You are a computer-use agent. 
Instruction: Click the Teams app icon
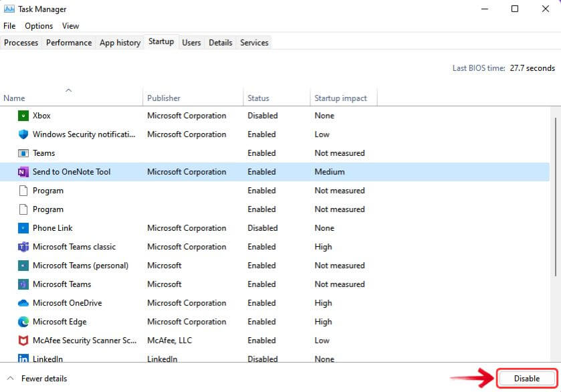[x=23, y=153]
